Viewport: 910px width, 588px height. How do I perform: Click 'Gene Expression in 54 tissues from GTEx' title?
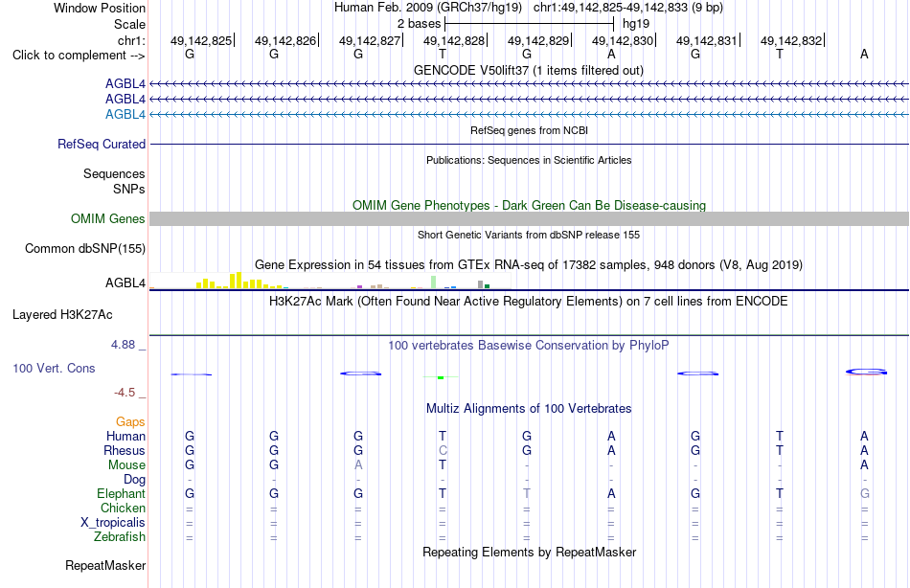[529, 265]
